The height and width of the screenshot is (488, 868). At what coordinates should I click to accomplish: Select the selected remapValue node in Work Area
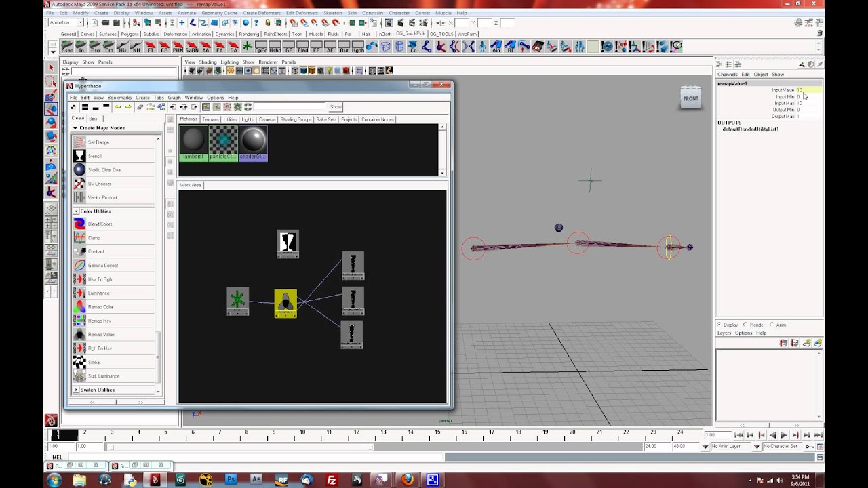[285, 303]
